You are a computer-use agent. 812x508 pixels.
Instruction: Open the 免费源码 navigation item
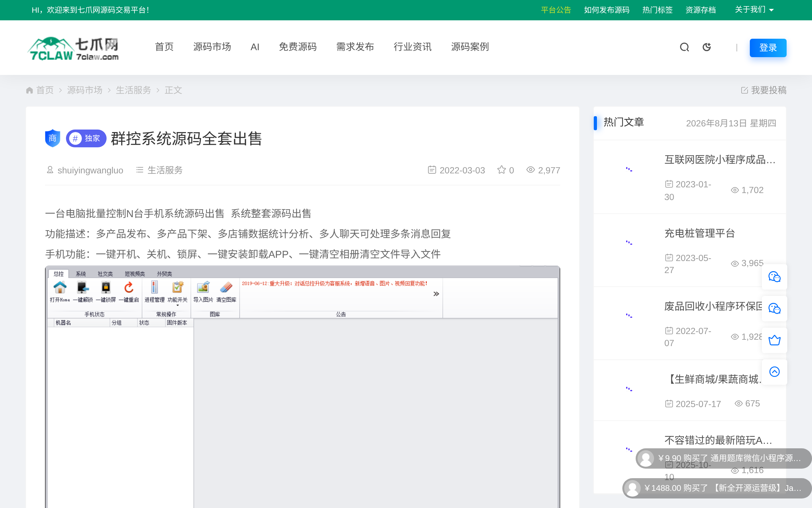click(298, 47)
